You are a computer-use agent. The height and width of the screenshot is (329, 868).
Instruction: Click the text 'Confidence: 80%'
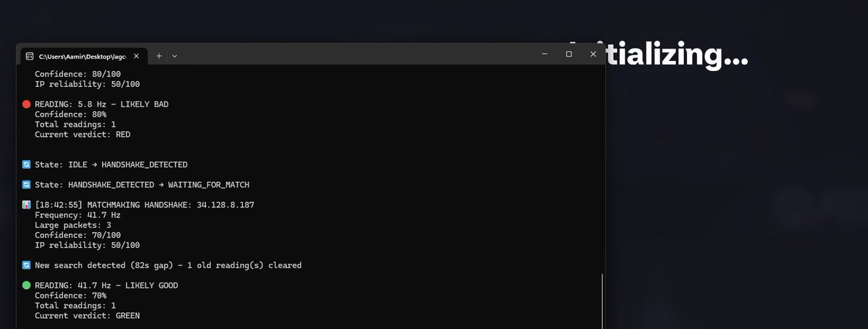[x=70, y=114]
